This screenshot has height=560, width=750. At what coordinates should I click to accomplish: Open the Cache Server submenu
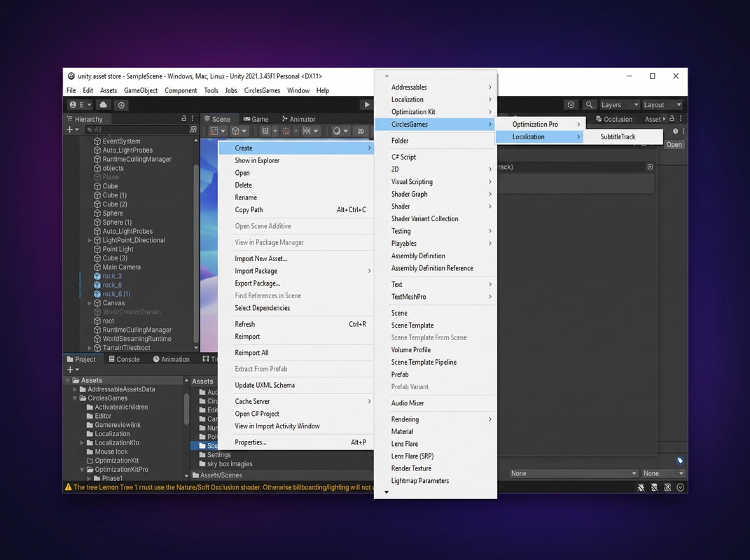[296, 401]
